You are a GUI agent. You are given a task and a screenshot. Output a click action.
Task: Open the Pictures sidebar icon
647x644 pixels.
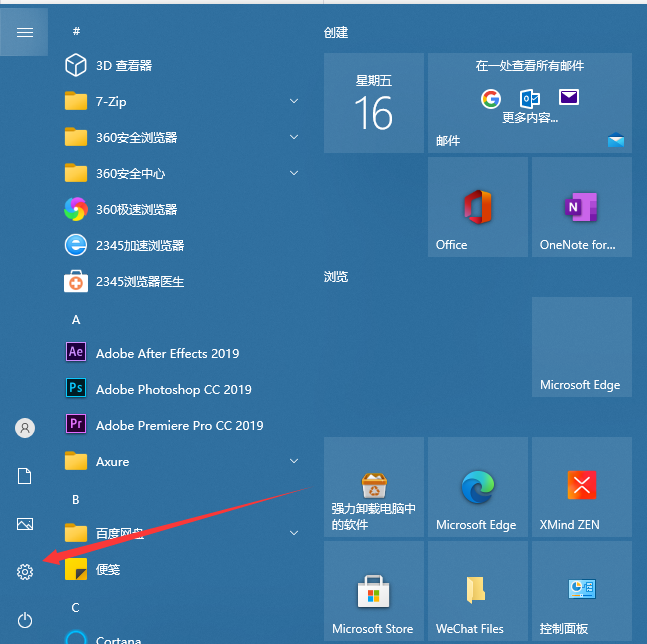coord(25,524)
